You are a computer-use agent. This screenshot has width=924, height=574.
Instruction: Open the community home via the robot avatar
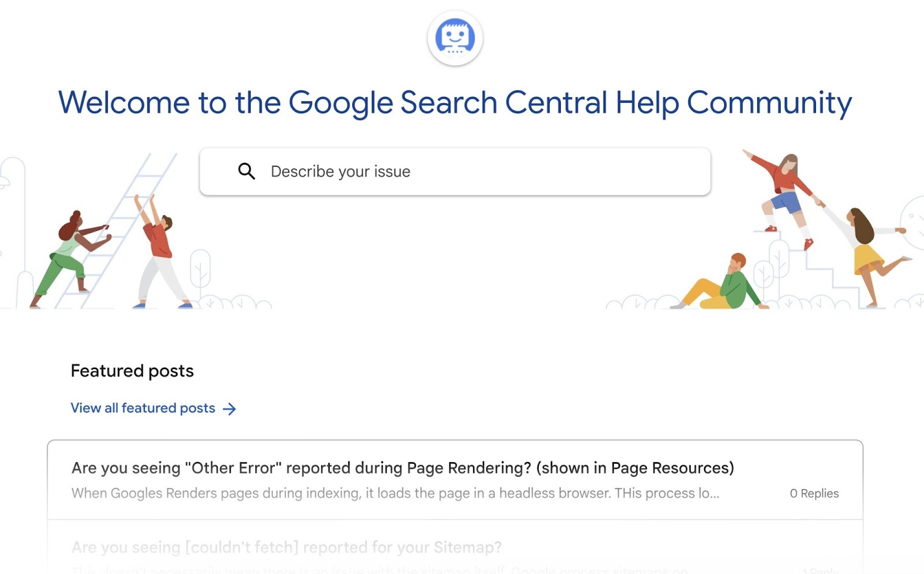coord(455,38)
